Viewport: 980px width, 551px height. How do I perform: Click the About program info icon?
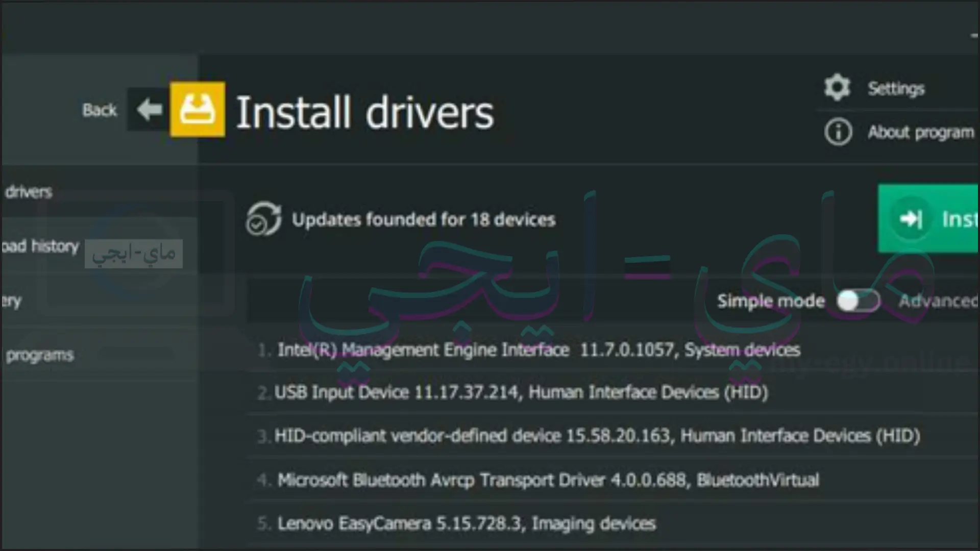pos(838,132)
